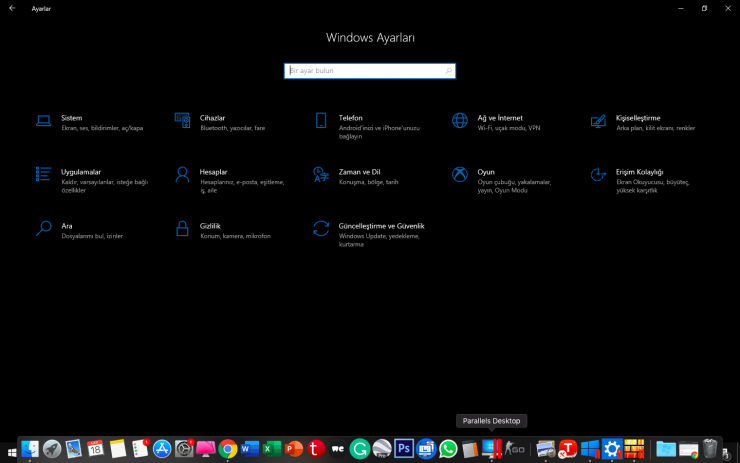Image resolution: width=740 pixels, height=463 pixels.
Task: Open the red 't' app in Dock
Action: [x=316, y=449]
